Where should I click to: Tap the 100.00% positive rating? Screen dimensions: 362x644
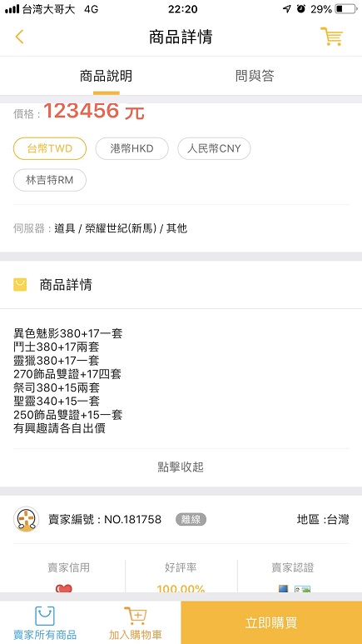pos(181,588)
